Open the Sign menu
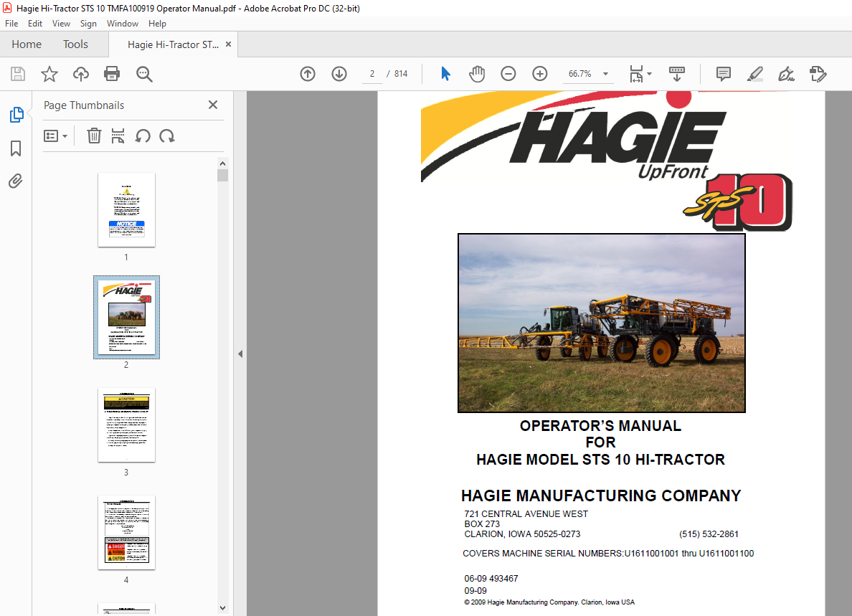This screenshot has width=852, height=616. [88, 24]
